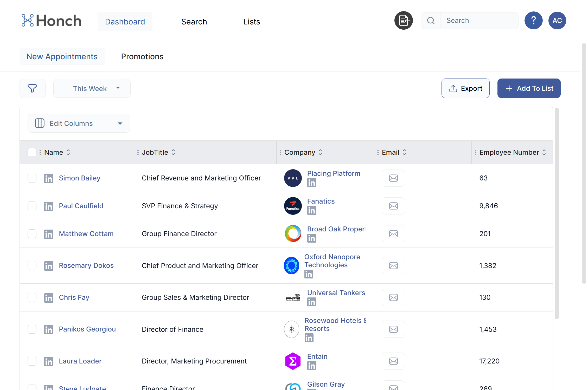Click the Add To List button

click(x=529, y=88)
